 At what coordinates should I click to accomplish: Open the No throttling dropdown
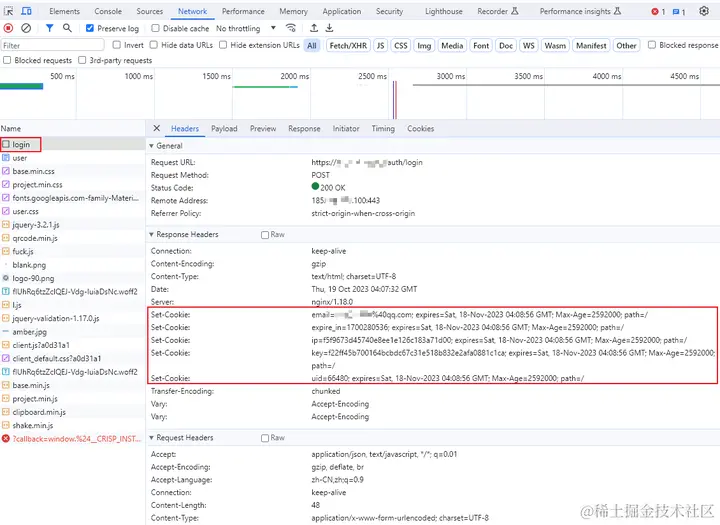(246, 28)
